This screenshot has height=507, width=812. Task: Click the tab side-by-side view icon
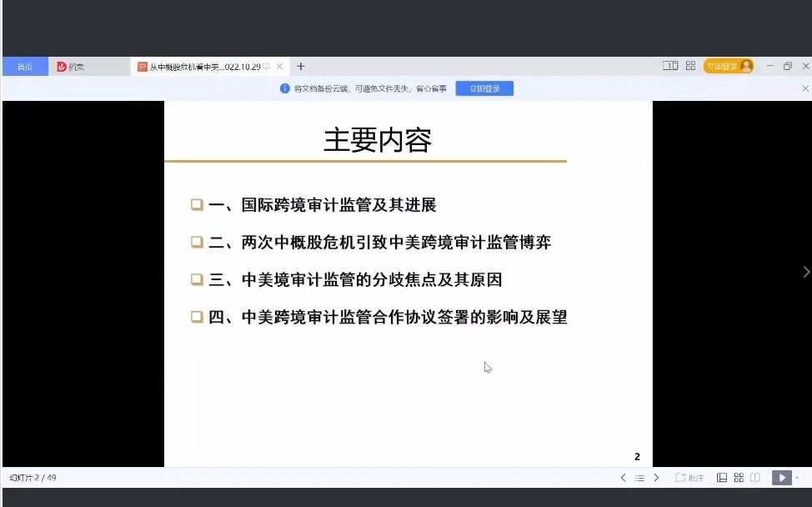671,65
